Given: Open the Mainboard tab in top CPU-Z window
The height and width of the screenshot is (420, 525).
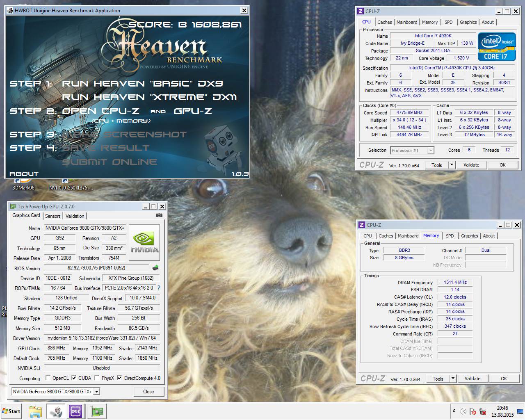Looking at the screenshot, I should [407, 22].
